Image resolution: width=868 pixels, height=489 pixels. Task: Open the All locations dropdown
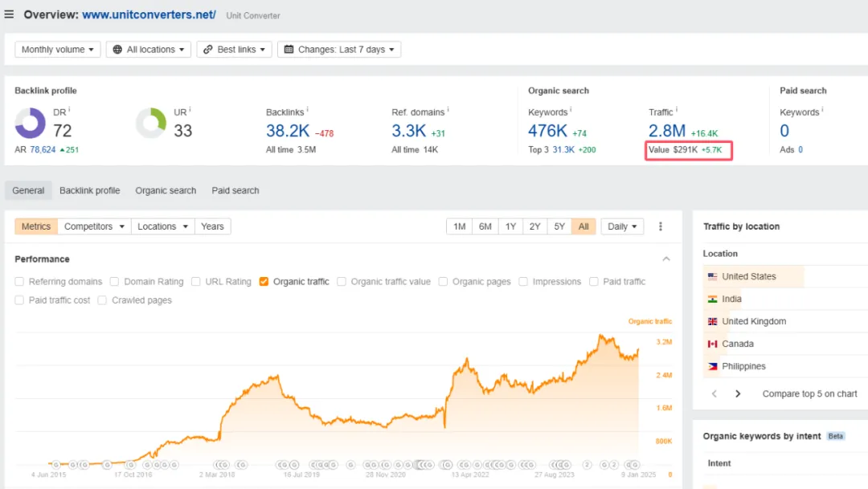149,49
